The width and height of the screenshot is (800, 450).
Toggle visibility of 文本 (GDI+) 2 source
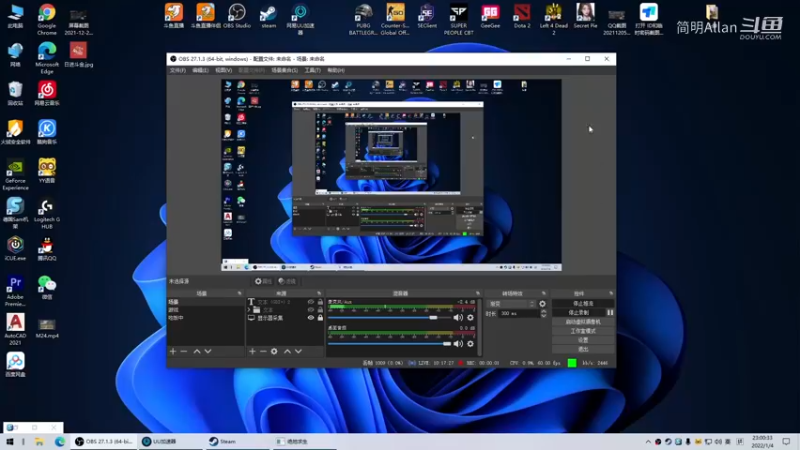click(311, 302)
